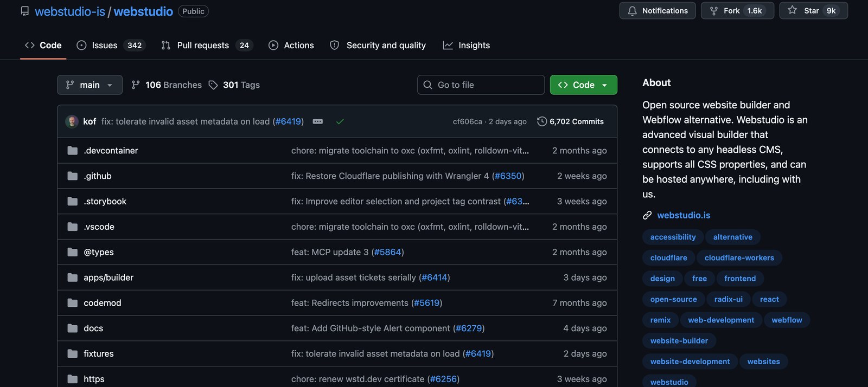Click the repository icon beside webstudio-is

[25, 11]
